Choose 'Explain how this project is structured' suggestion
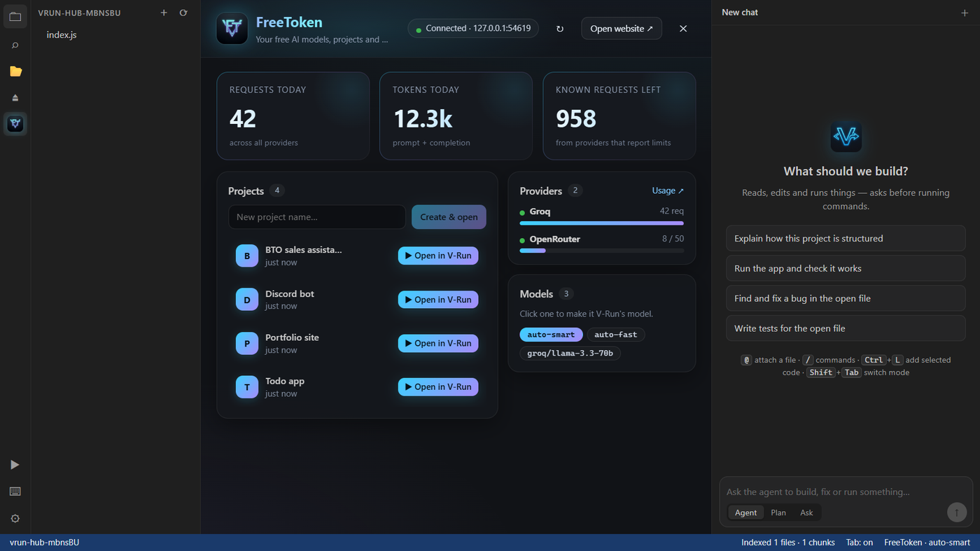 (x=846, y=239)
